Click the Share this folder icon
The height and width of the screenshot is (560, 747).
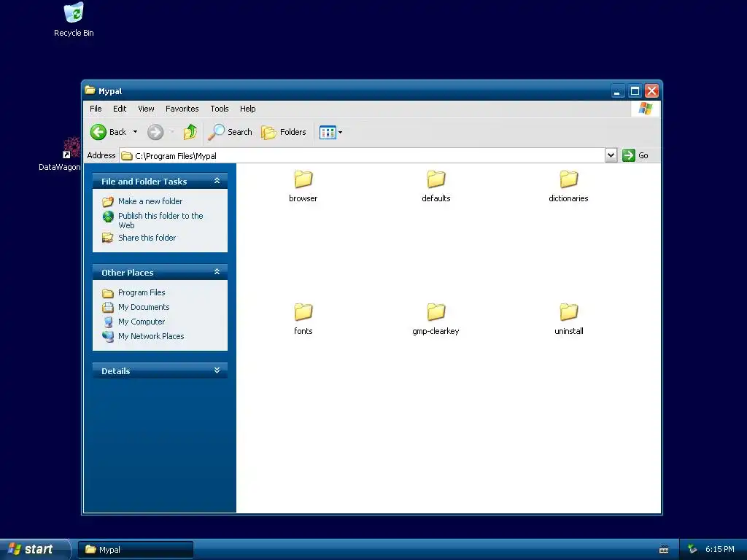108,238
